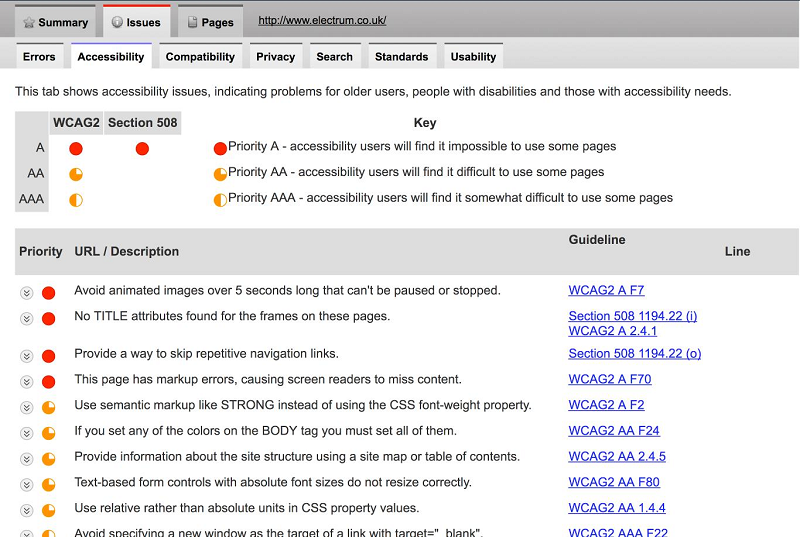
Task: Click the URL / Description column header
Action: (x=127, y=251)
